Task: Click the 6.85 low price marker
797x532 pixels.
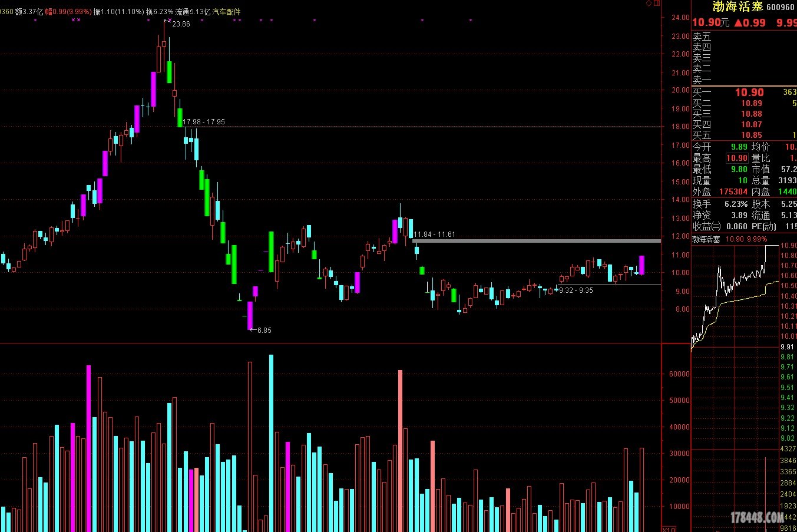Action: point(264,331)
